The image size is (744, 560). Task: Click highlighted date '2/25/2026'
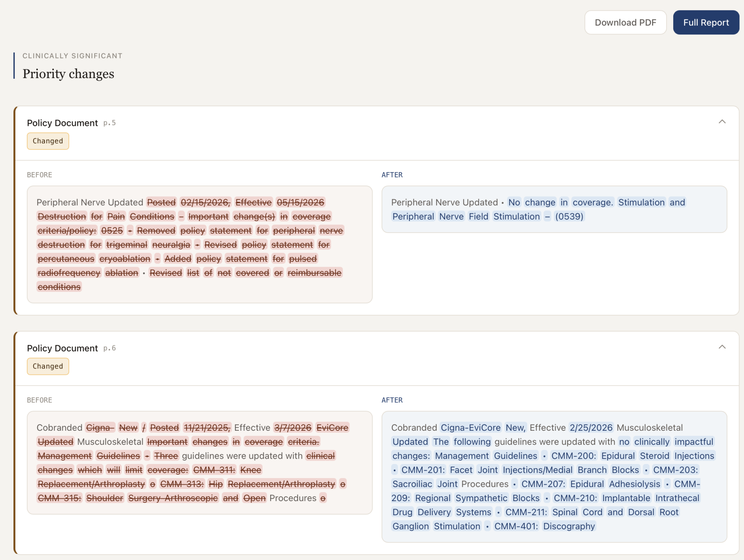pyautogui.click(x=591, y=428)
